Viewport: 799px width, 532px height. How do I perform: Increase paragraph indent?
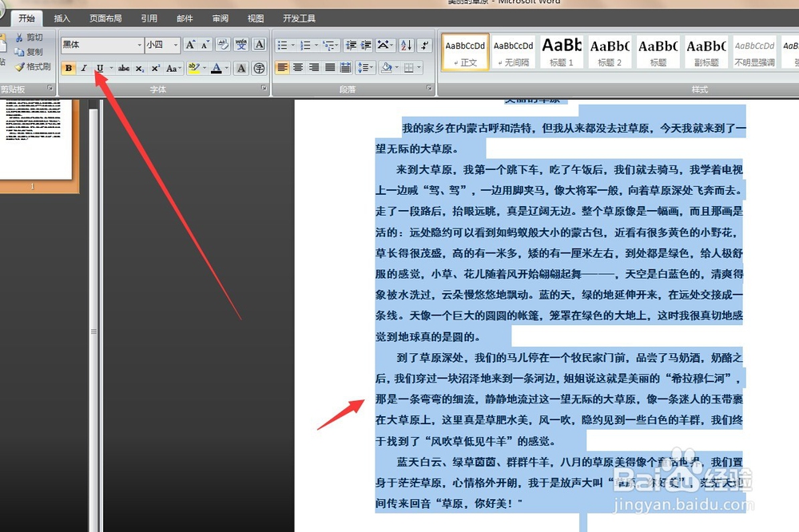pos(366,46)
